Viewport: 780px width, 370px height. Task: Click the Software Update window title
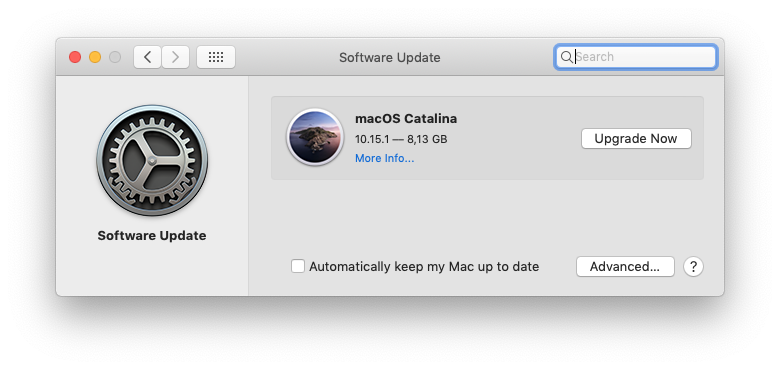(390, 57)
